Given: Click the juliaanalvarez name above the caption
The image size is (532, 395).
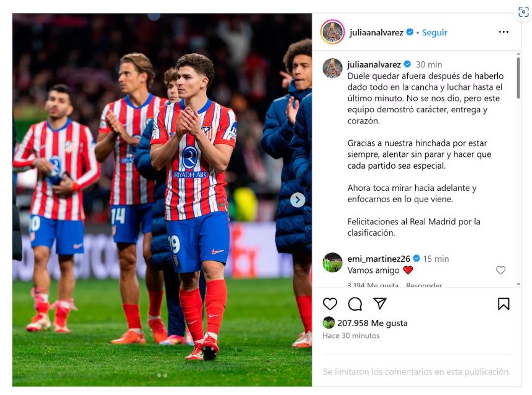Looking at the screenshot, I should click(374, 64).
